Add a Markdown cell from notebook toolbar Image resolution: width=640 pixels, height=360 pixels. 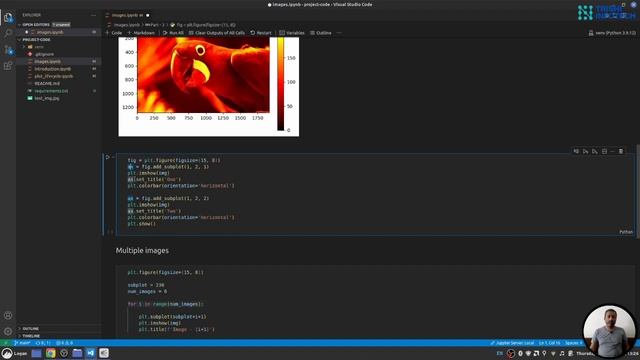pyautogui.click(x=141, y=33)
